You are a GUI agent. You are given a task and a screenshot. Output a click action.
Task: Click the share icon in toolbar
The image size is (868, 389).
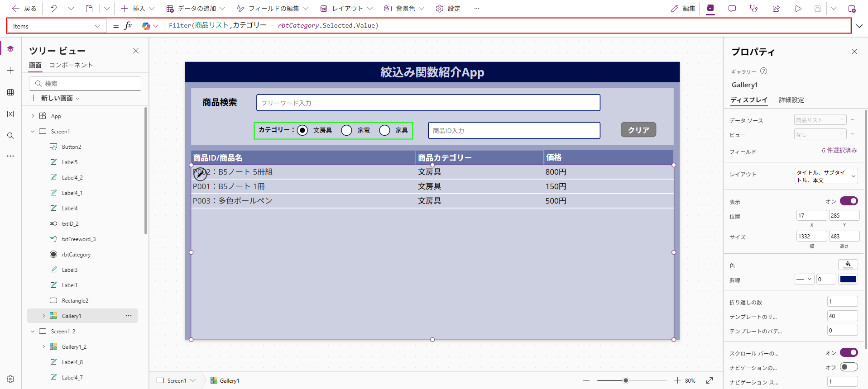click(776, 9)
